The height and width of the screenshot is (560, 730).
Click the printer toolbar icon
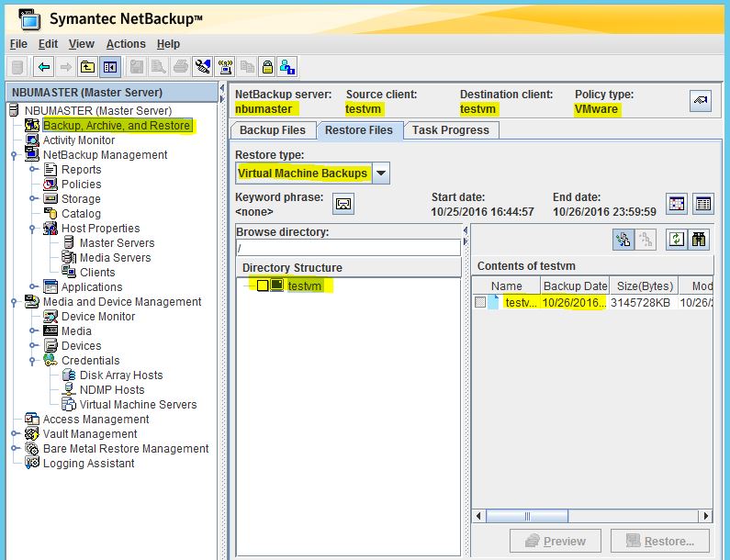point(181,68)
